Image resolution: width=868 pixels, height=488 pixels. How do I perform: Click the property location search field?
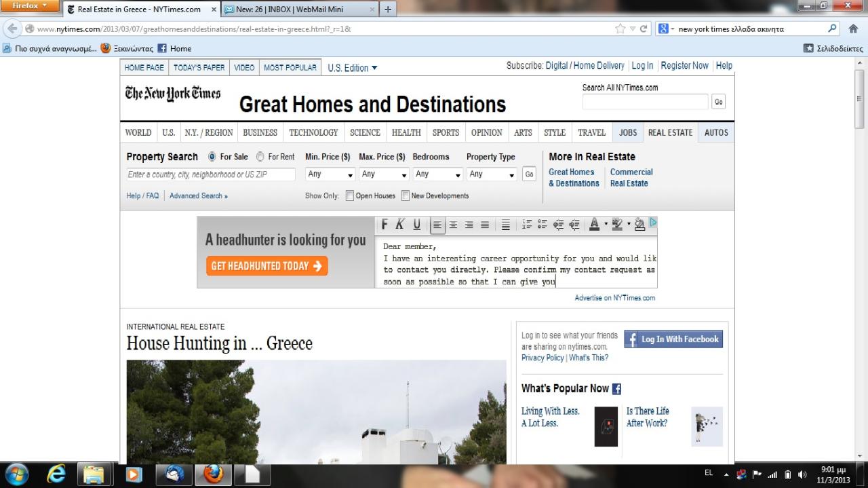(x=211, y=174)
